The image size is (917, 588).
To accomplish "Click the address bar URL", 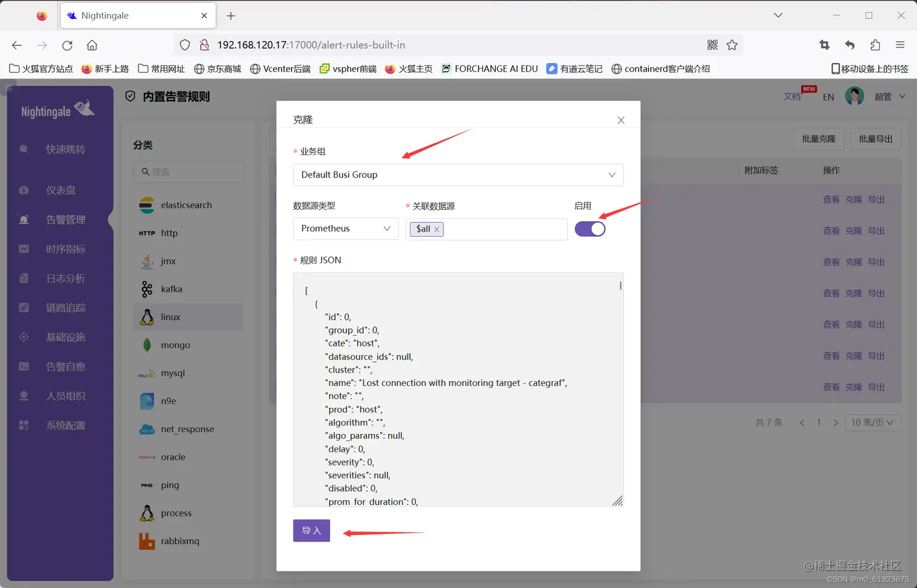I will 311,45.
